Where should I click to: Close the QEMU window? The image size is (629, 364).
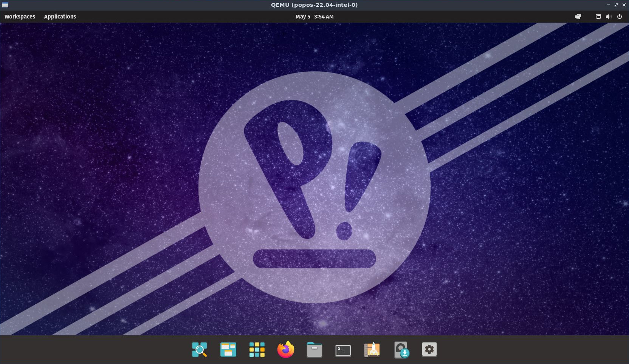(624, 5)
